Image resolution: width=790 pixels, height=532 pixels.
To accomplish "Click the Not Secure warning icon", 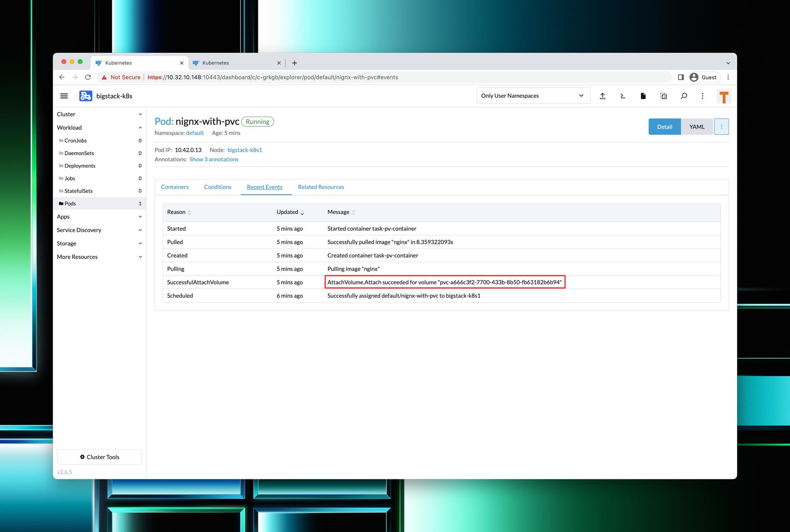I will click(x=104, y=77).
